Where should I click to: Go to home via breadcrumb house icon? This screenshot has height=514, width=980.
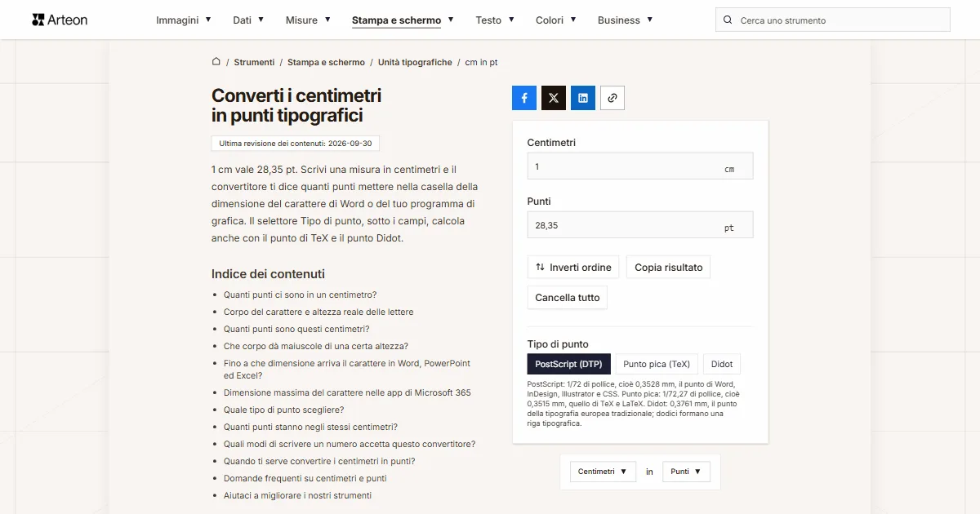pyautogui.click(x=216, y=61)
